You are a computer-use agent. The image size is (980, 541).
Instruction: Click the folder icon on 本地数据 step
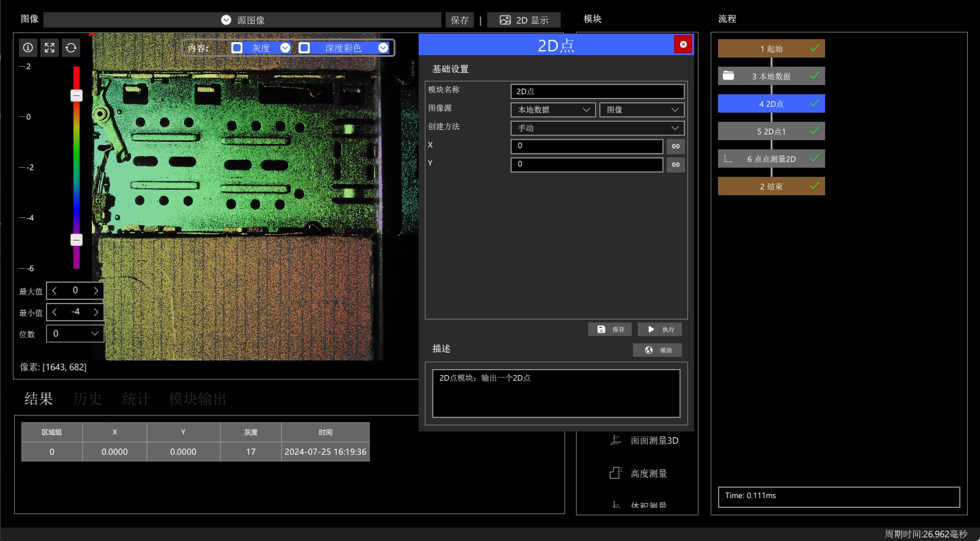728,76
